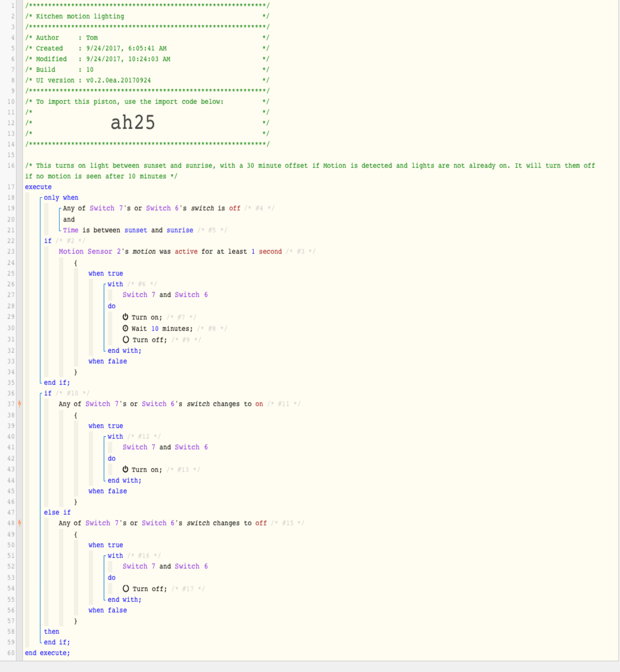This screenshot has width=620, height=672.
Task: Click the 'only when' restriction keyword
Action: click(x=61, y=198)
